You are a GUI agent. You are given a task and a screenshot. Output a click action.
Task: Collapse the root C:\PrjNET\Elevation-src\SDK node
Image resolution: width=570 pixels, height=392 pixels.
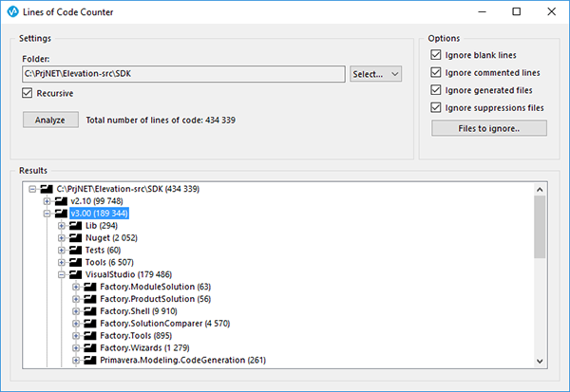32,189
